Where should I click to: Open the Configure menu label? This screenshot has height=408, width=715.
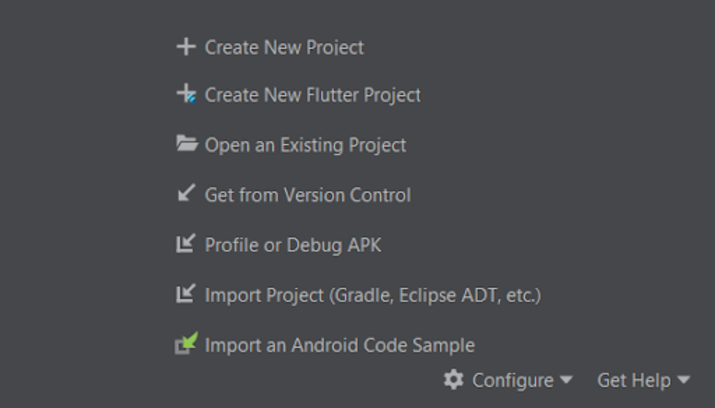(512, 380)
